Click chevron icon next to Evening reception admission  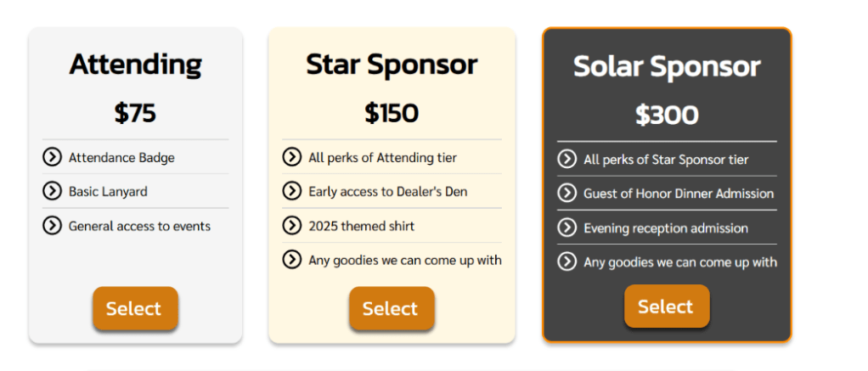(x=566, y=228)
